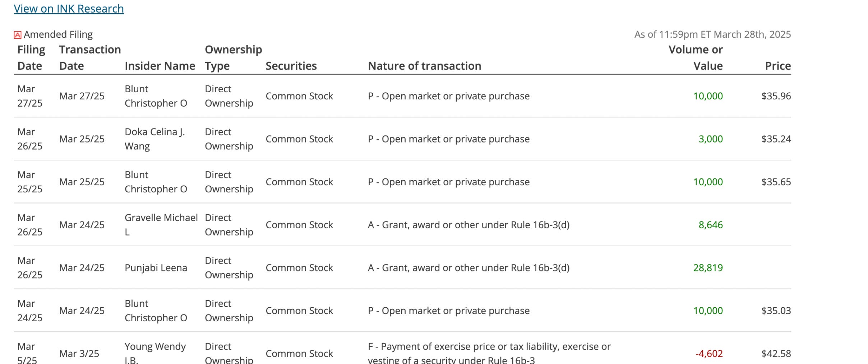This screenshot has height=364, width=868.
Task: Select the -4,602 red volume value
Action: [x=709, y=354]
